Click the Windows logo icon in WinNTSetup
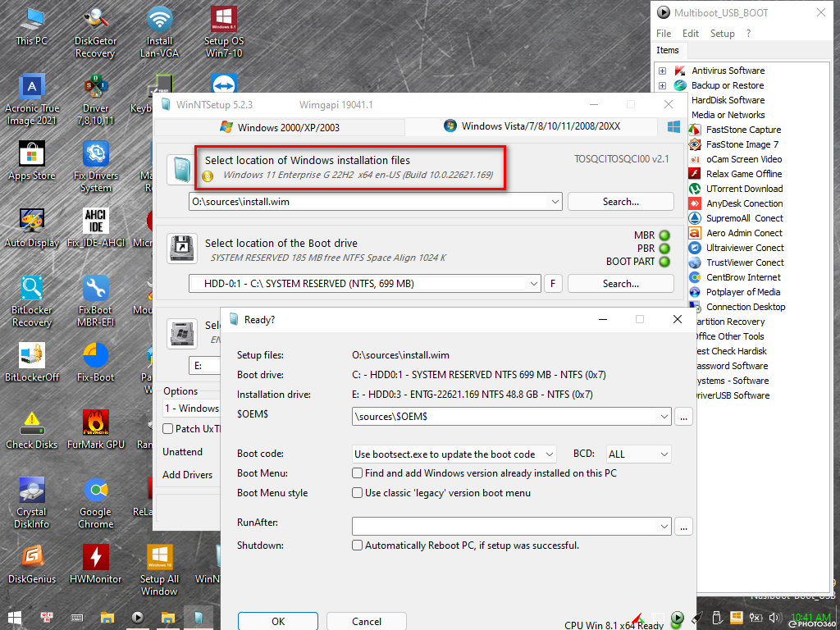 click(x=674, y=127)
